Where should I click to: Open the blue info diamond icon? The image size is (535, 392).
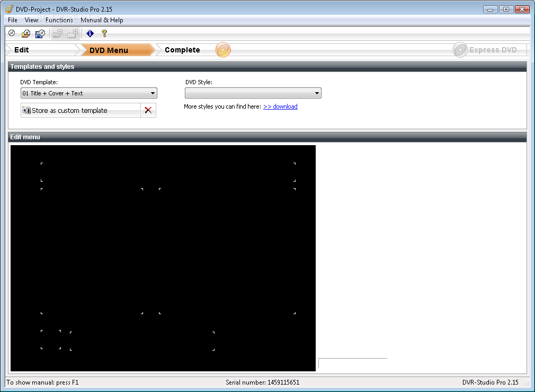pyautogui.click(x=90, y=33)
